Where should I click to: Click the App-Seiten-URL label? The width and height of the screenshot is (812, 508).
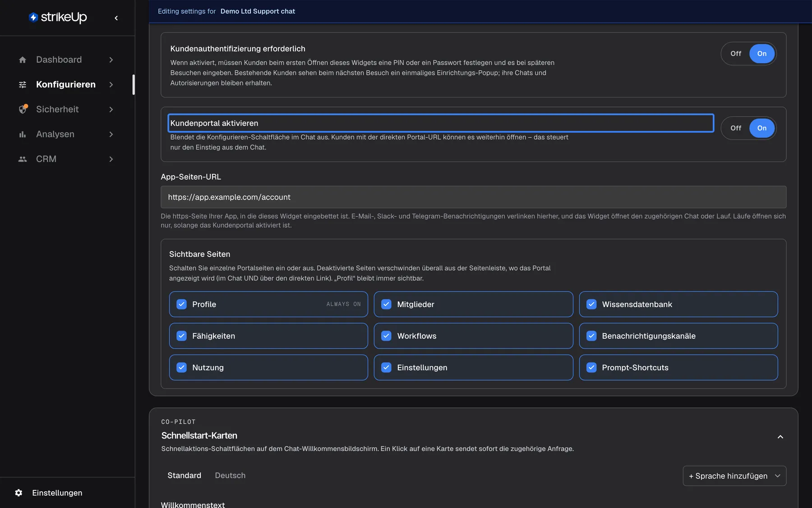point(191,177)
